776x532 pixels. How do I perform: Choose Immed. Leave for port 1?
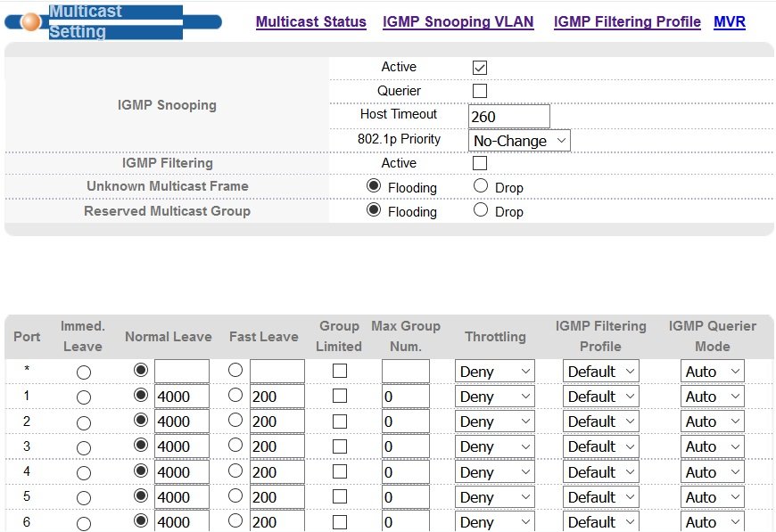pos(84,397)
